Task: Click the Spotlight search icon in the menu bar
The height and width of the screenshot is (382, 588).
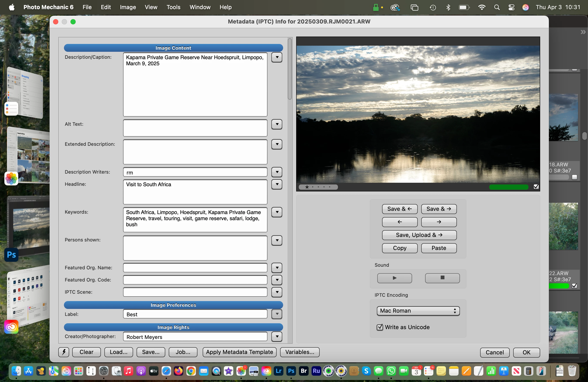Action: click(497, 7)
